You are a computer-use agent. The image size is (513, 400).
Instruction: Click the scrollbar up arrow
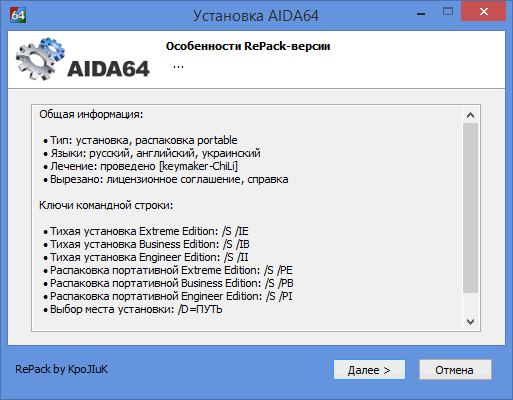coord(470,115)
